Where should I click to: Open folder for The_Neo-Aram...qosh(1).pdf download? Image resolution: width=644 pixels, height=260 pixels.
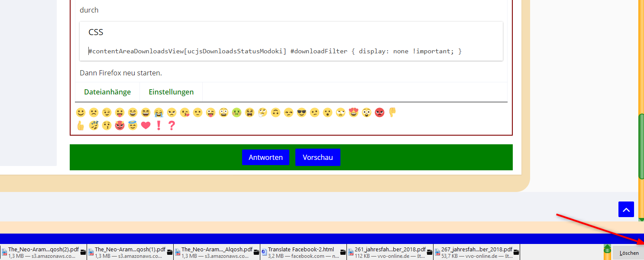tap(170, 252)
